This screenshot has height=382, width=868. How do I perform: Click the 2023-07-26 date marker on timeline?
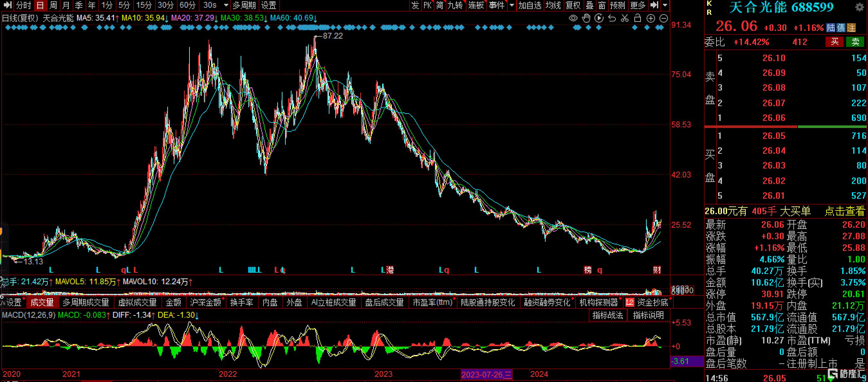pos(486,374)
